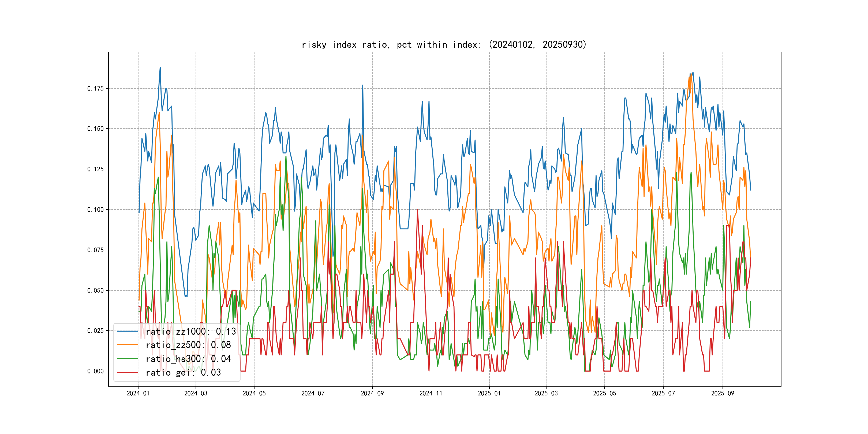Click the red ratio_gei legend line
The image size is (868, 434).
(127, 372)
